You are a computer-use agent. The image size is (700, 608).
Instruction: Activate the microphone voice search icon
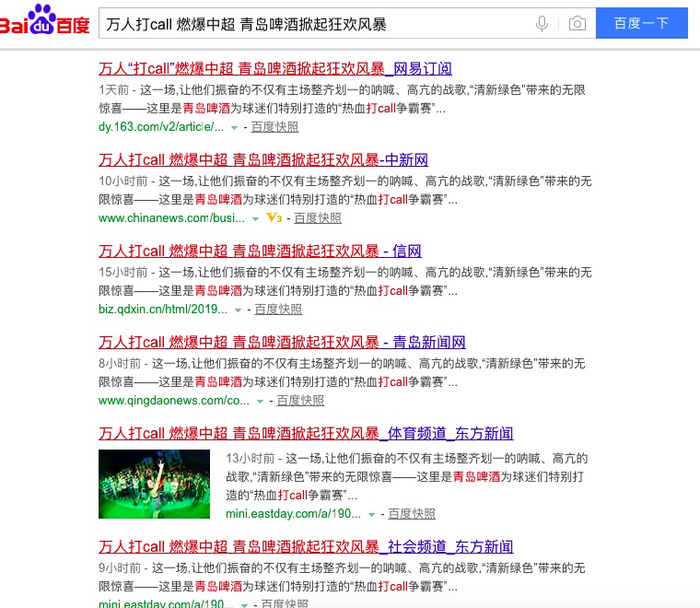click(542, 23)
